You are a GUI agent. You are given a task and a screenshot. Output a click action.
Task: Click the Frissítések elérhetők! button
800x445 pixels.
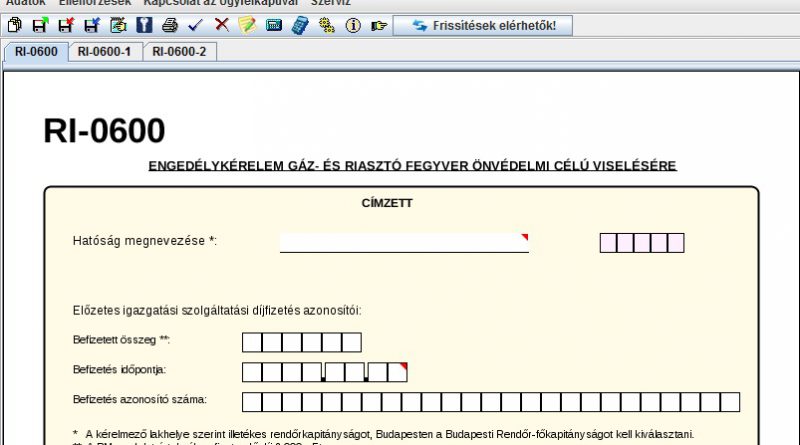point(483,25)
